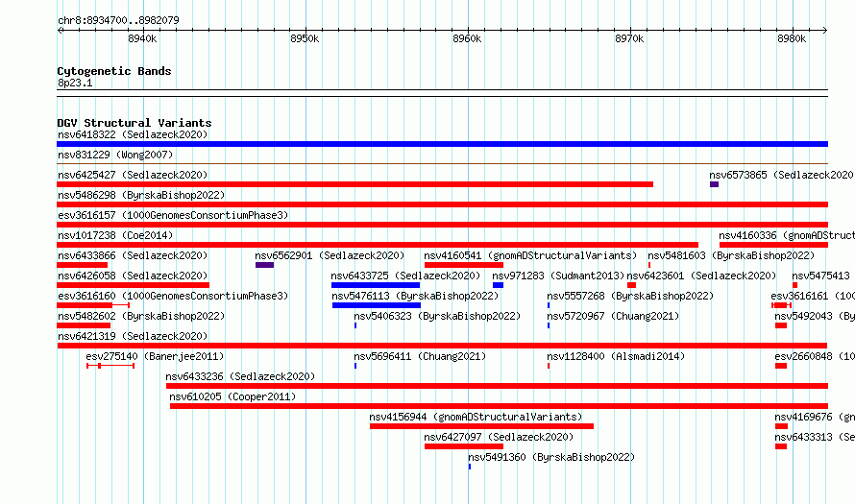Image resolution: width=855 pixels, height=504 pixels.
Task: Click the nsv6433725 (Sedlazeck2020) label
Action: point(405,276)
